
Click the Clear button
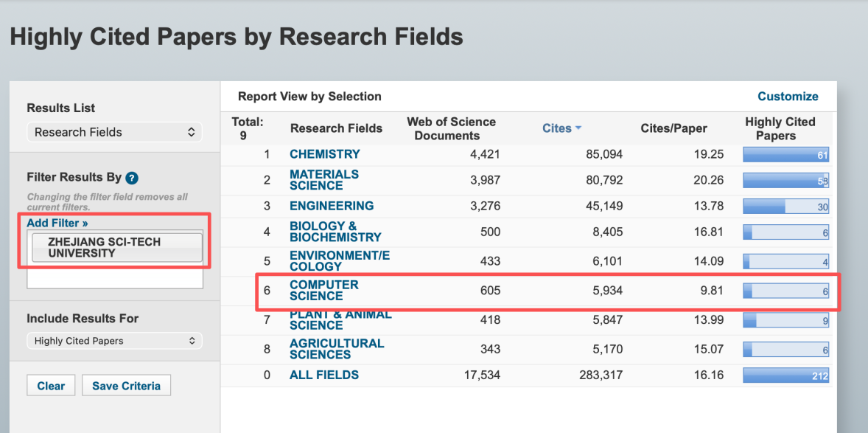tap(51, 386)
